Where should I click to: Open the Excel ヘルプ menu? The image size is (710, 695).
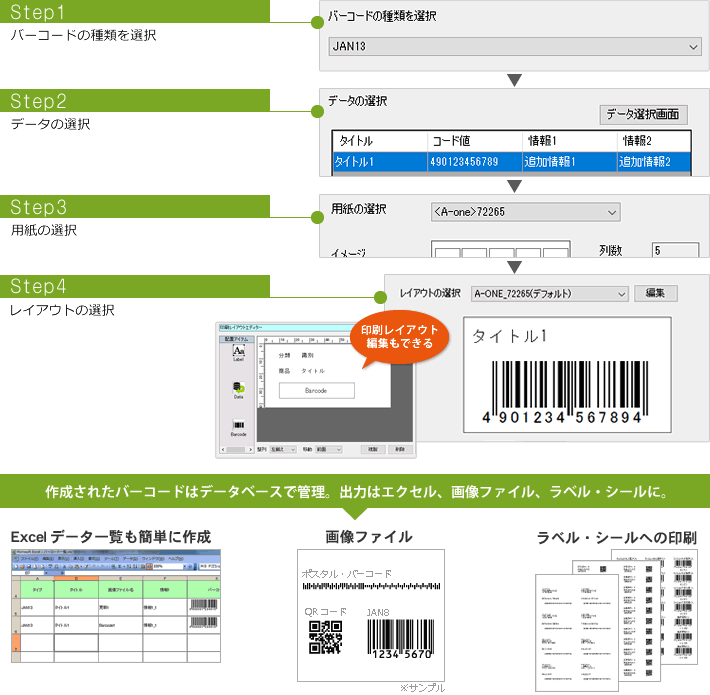[176, 559]
